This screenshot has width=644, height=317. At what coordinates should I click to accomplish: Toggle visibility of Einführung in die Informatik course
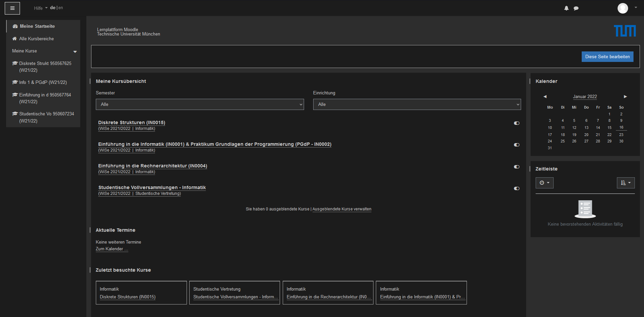point(517,145)
